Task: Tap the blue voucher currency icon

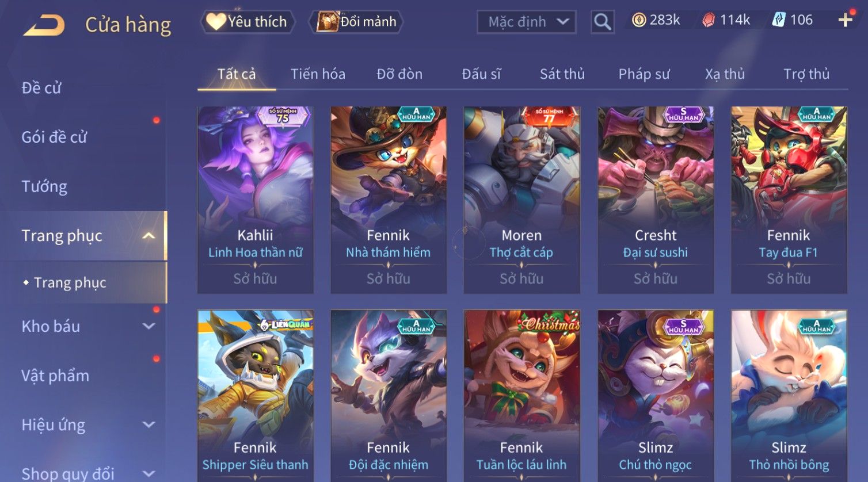Action: 779,20
